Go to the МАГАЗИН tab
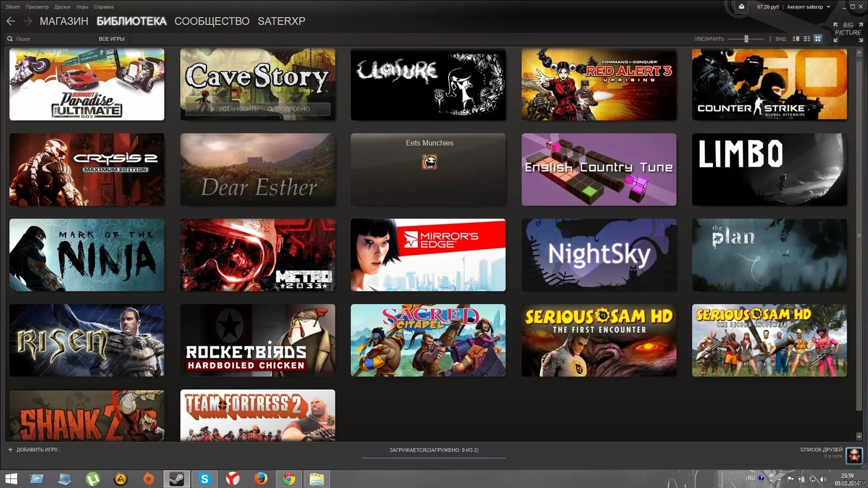The image size is (868, 488). [x=64, y=21]
